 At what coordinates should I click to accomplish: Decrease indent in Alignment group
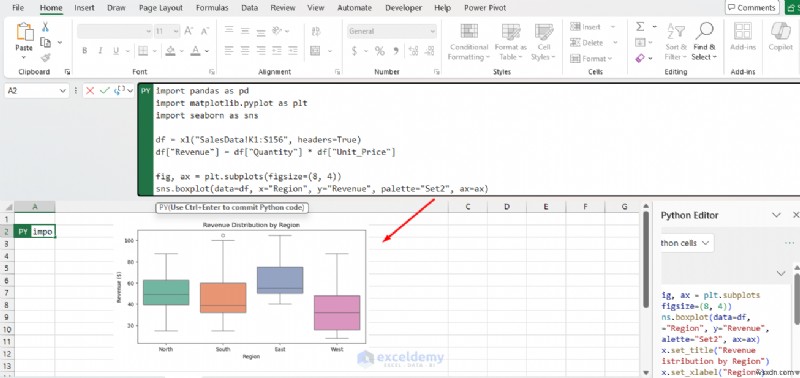[277, 51]
